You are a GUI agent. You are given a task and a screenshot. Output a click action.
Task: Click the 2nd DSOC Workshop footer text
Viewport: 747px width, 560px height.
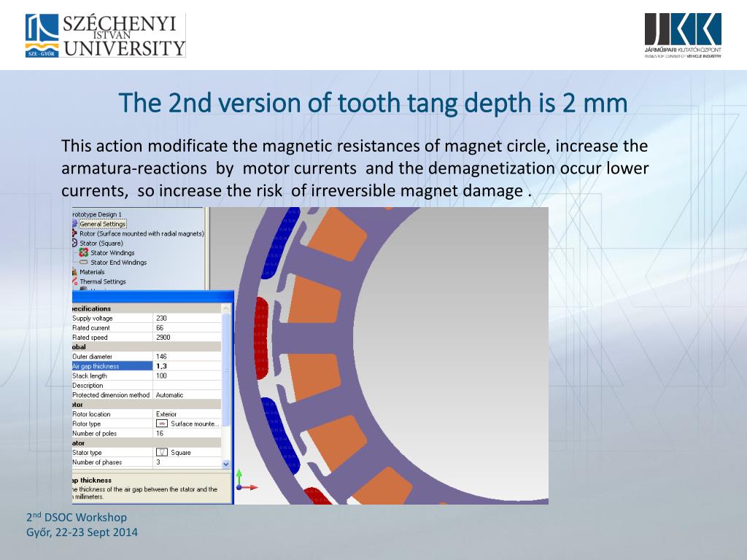point(77,517)
